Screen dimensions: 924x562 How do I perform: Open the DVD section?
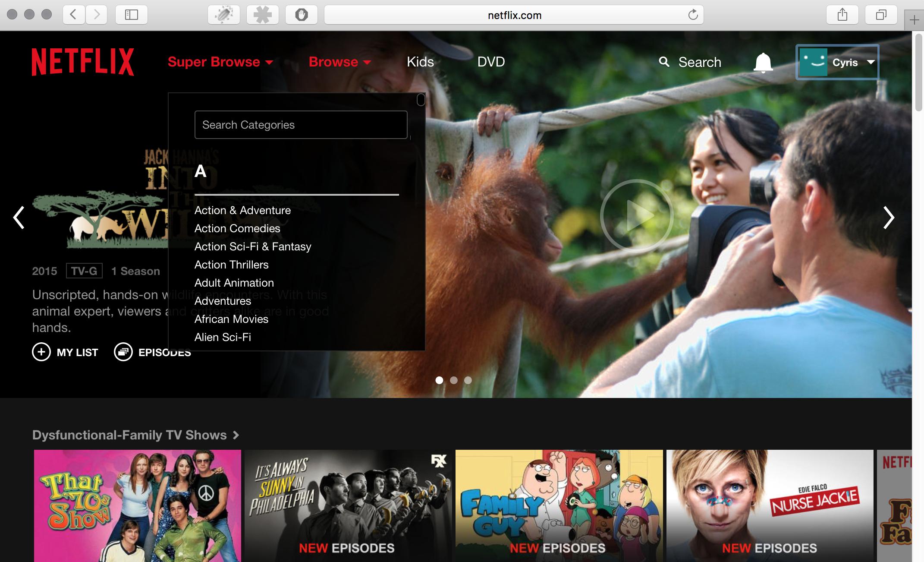[491, 62]
